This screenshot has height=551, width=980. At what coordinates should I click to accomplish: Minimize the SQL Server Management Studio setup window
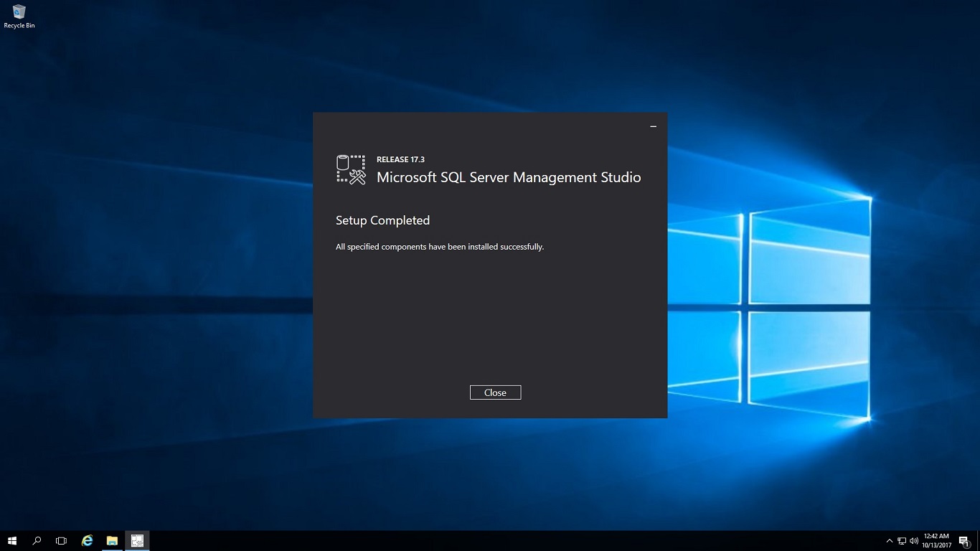[x=653, y=126]
